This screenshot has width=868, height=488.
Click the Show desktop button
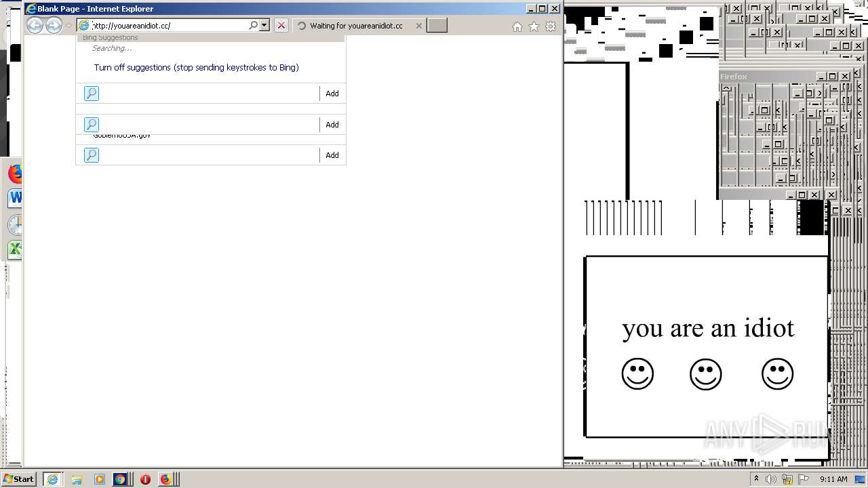pyautogui.click(x=861, y=479)
